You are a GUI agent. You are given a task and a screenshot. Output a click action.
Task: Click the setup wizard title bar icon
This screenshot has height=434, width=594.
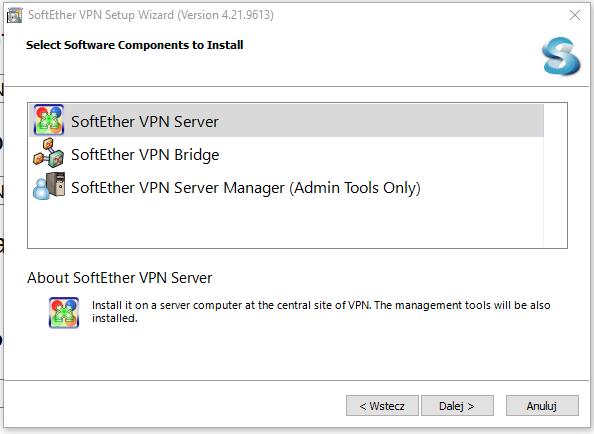[15, 15]
